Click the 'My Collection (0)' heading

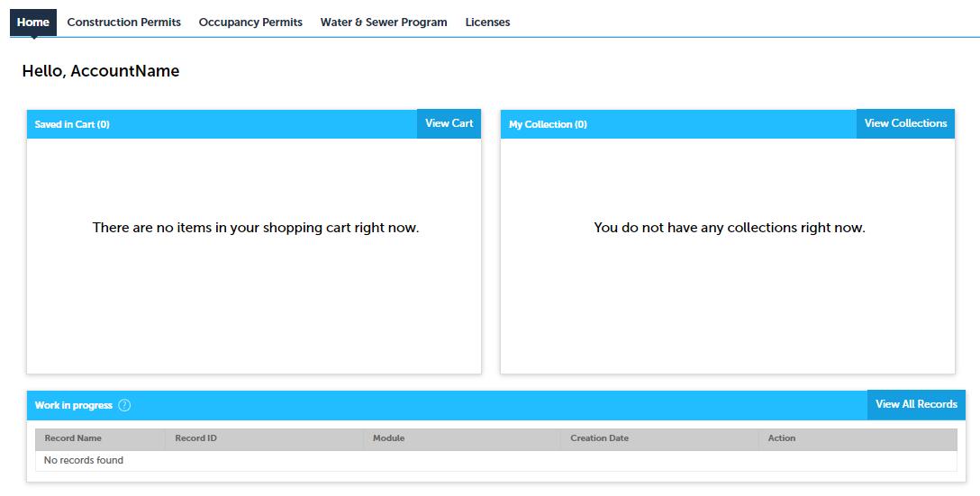[x=549, y=124]
